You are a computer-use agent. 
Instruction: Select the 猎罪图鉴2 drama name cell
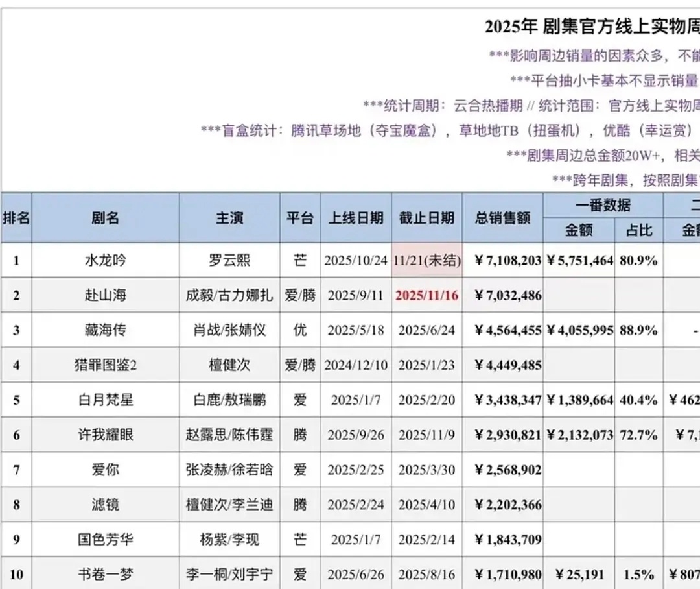click(106, 365)
